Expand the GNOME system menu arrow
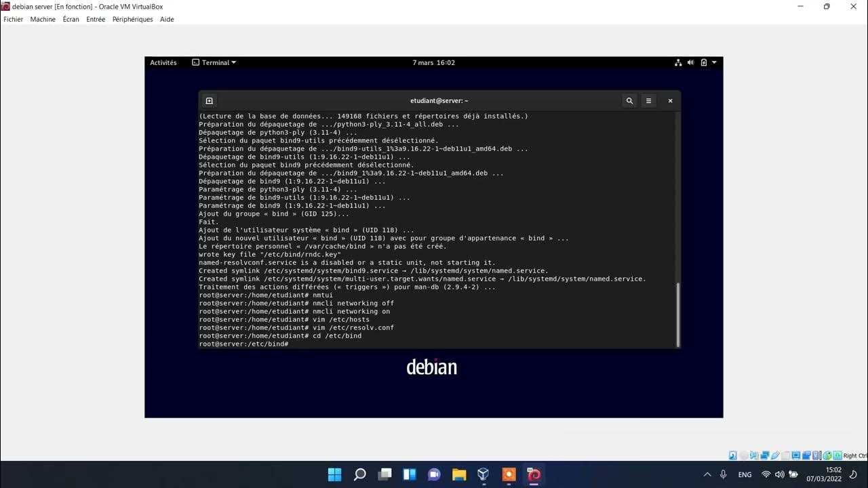 tap(713, 62)
